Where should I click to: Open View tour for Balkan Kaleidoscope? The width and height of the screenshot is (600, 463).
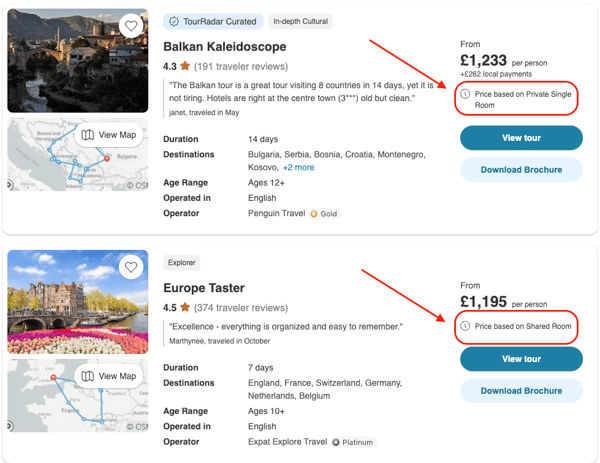pos(521,138)
